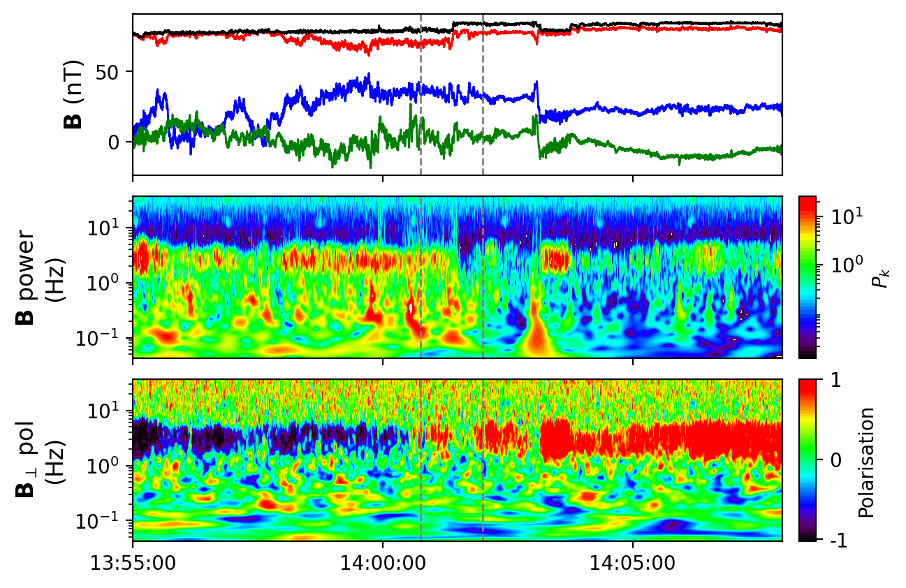The image size is (906, 588).
Task: Click the Polarisation colorbar
Action: [x=808, y=460]
